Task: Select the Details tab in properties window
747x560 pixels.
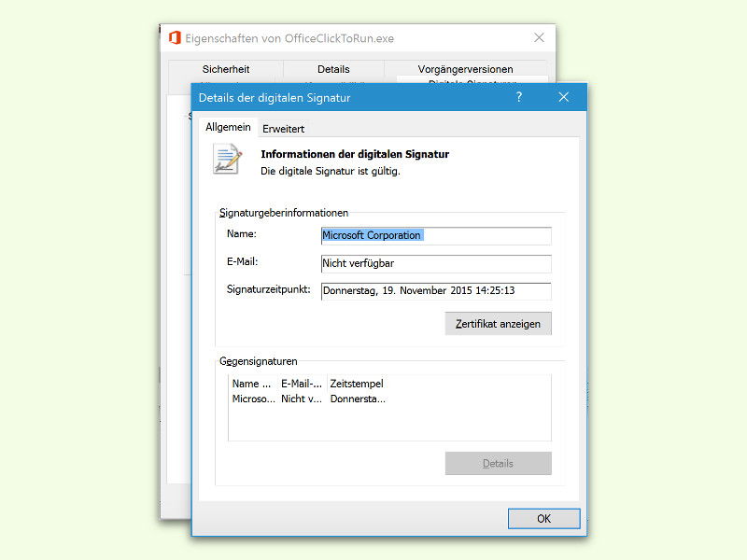Action: pyautogui.click(x=333, y=69)
